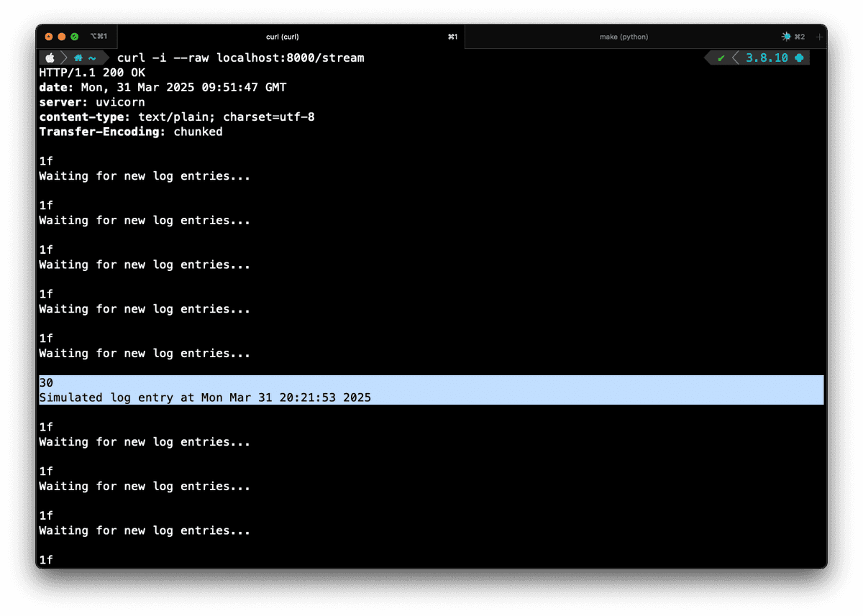This screenshot has width=863, height=616.
Task: Click the Python logo beside version 3.8.10
Action: (799, 58)
